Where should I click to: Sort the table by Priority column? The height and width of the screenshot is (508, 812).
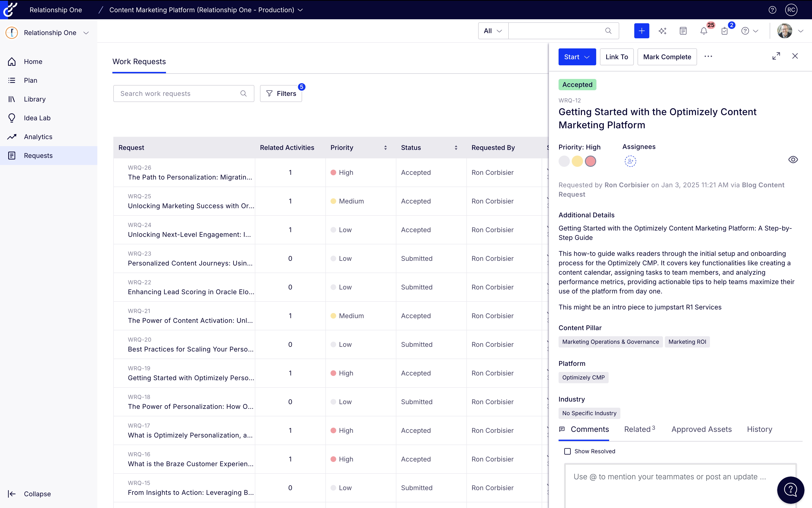(x=385, y=148)
